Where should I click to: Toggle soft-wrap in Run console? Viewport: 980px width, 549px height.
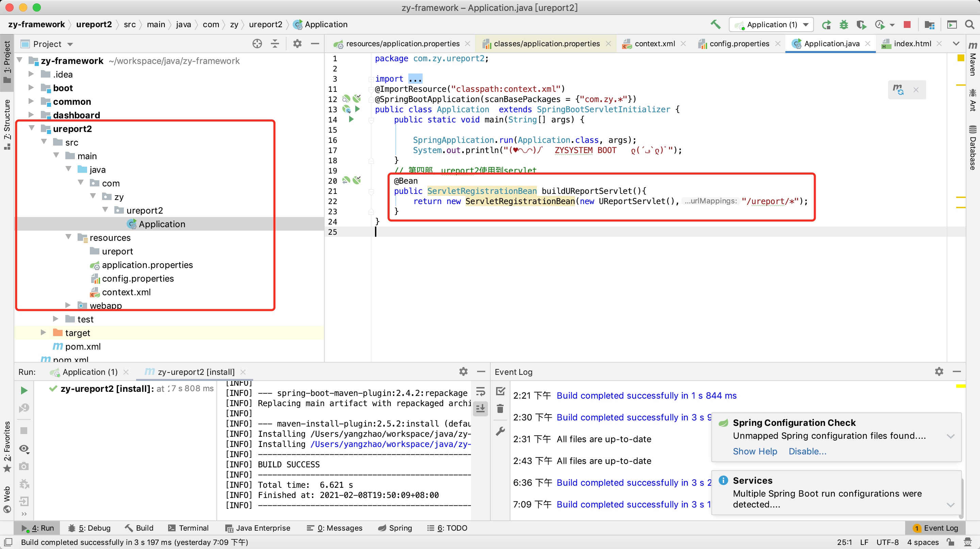(x=480, y=392)
